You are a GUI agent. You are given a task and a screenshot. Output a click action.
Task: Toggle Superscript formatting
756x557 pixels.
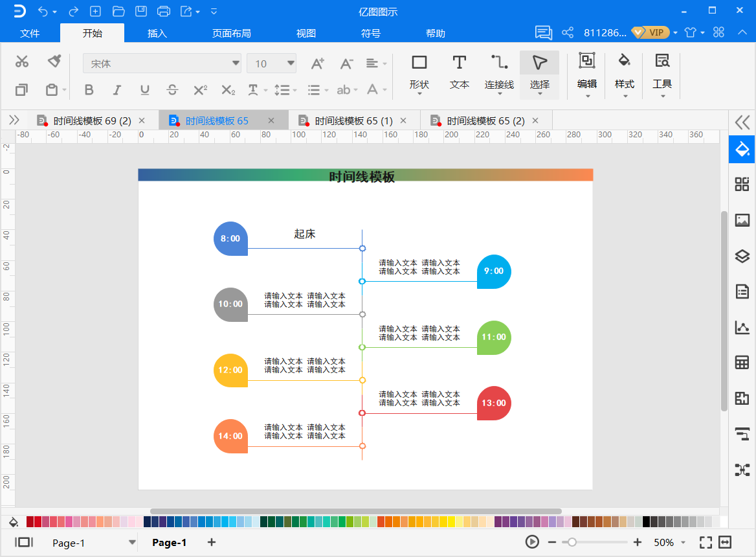point(200,89)
